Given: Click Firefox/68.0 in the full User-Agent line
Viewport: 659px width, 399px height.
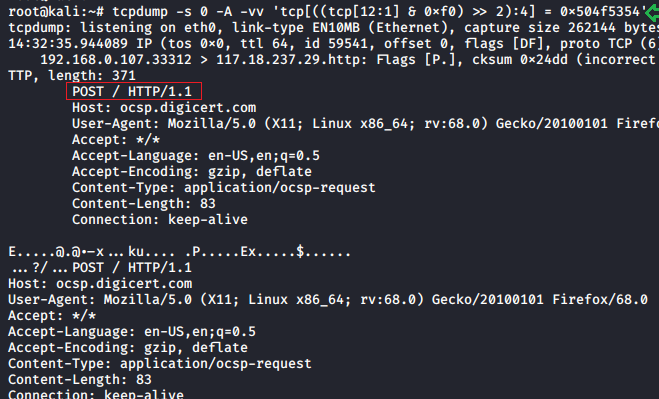Looking at the screenshot, I should coord(600,299).
